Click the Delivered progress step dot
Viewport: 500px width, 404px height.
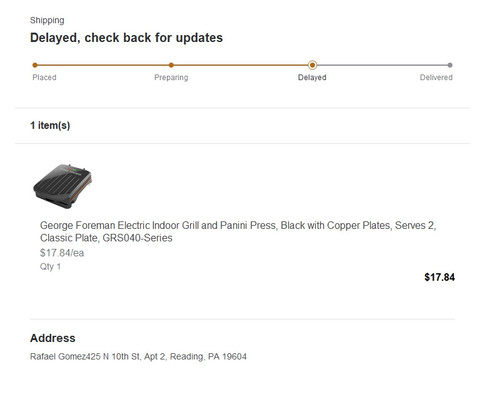pyautogui.click(x=450, y=65)
